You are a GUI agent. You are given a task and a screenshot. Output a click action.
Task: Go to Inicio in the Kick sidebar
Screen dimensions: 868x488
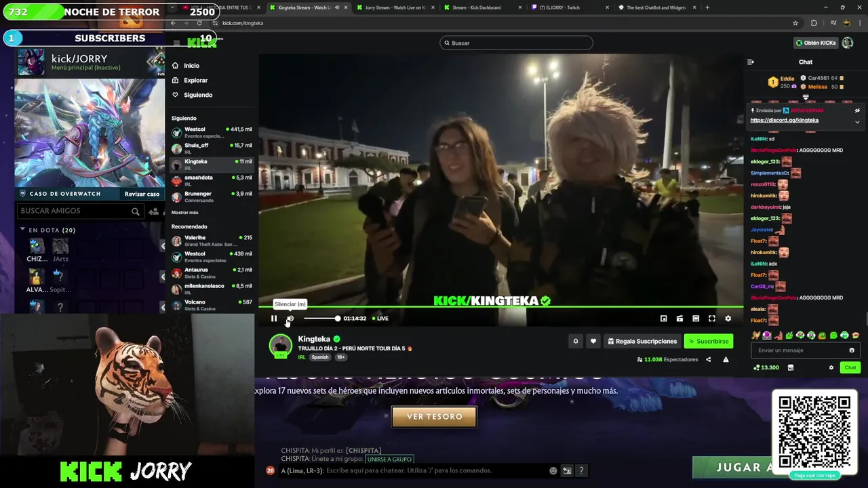click(186, 66)
